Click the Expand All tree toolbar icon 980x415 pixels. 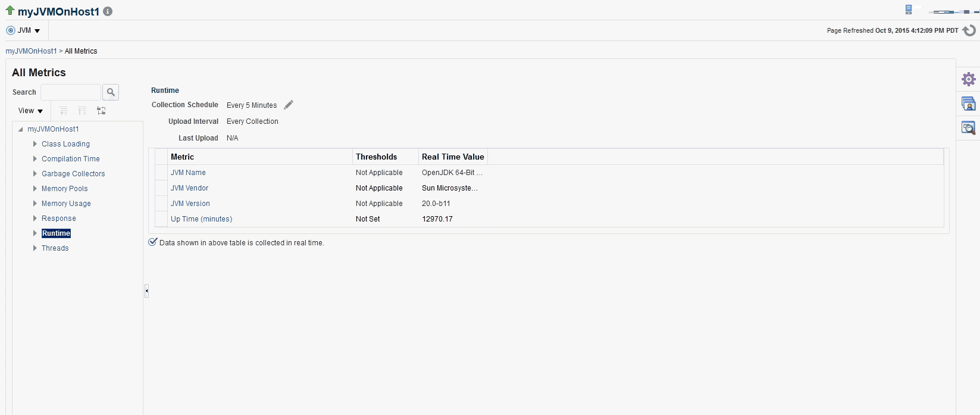pyautogui.click(x=63, y=111)
